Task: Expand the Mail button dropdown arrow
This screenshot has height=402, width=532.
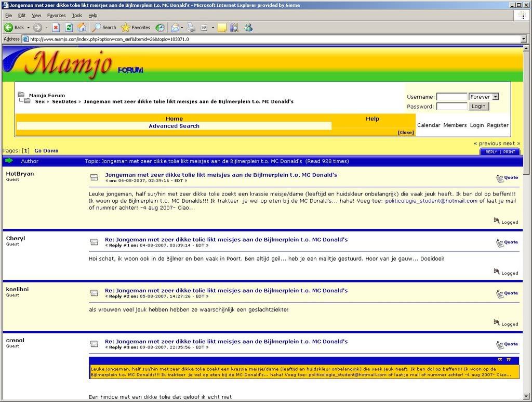Action: click(x=182, y=28)
